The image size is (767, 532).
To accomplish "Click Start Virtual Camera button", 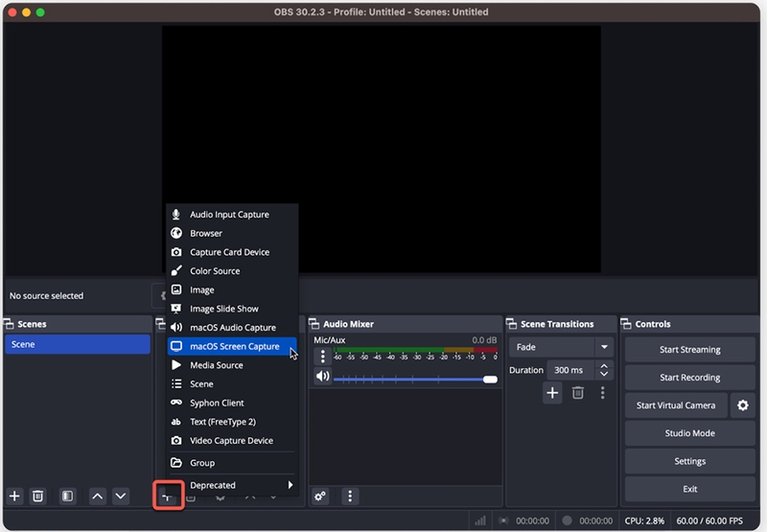I will (676, 405).
